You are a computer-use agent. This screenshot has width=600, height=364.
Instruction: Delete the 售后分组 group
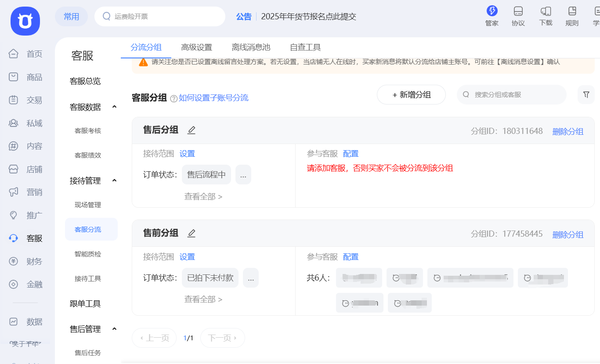568,132
